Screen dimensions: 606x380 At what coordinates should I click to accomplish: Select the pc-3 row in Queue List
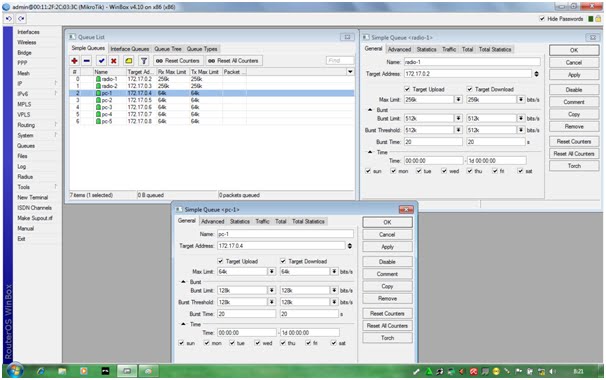211,107
